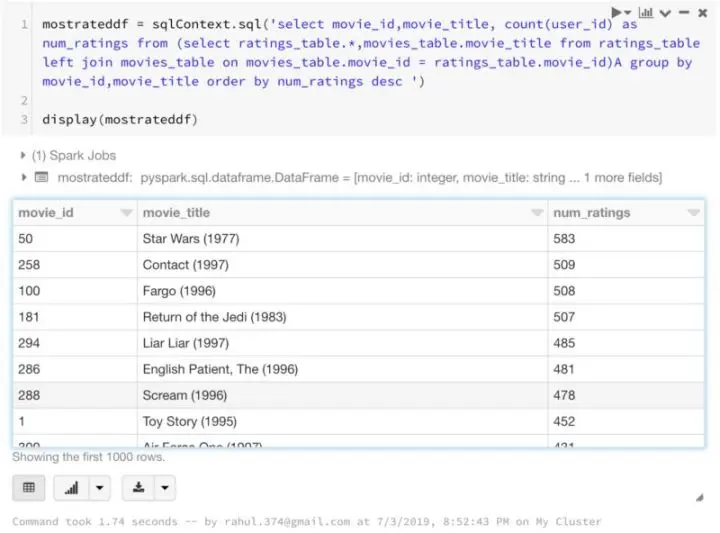Image resolution: width=720 pixels, height=533 pixels.
Task: Open download options dropdown arrow
Action: [x=163, y=488]
